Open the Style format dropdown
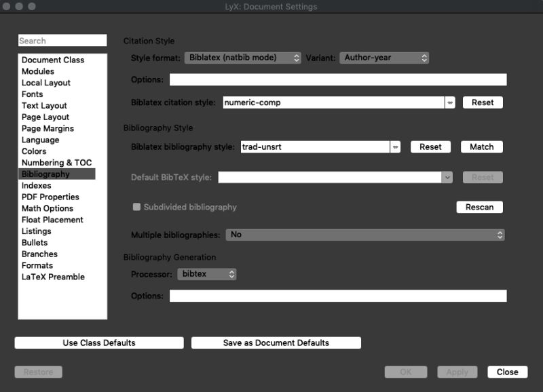The image size is (543, 392). 241,58
